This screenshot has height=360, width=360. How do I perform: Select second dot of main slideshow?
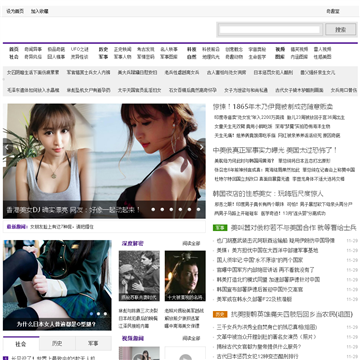(x=162, y=210)
